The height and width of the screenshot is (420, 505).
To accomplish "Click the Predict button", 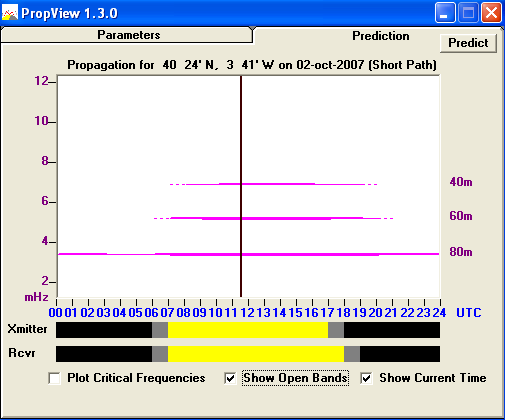I will [x=468, y=43].
